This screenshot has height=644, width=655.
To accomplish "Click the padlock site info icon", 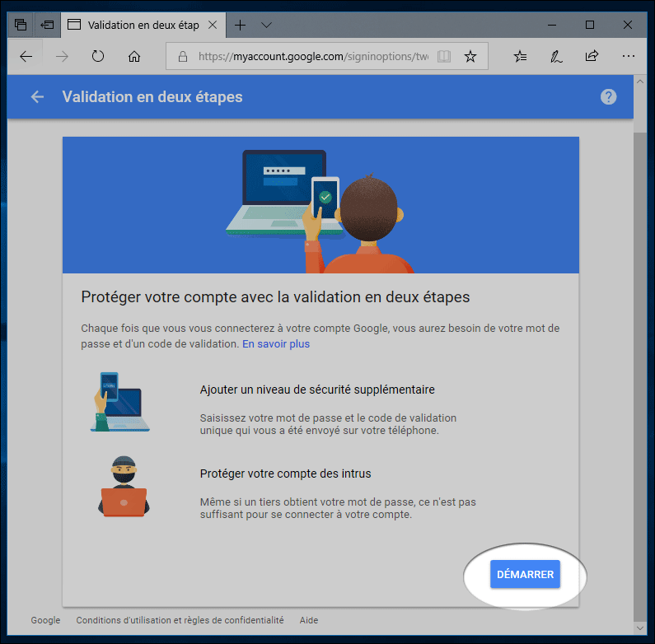I will coord(183,56).
